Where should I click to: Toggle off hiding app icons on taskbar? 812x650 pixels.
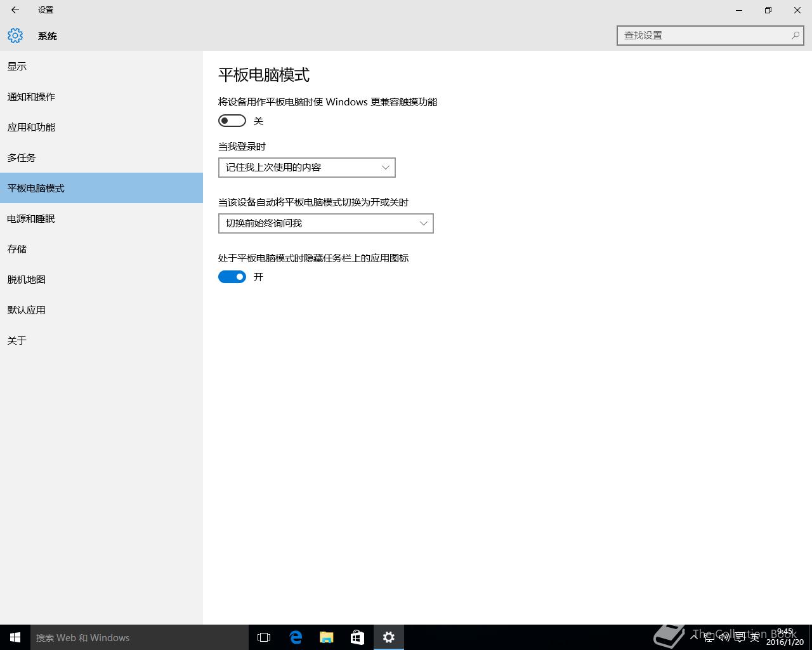[x=232, y=277]
